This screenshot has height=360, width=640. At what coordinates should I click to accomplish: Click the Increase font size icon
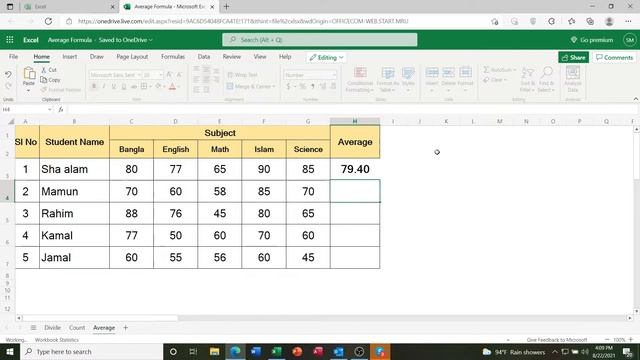click(x=169, y=75)
